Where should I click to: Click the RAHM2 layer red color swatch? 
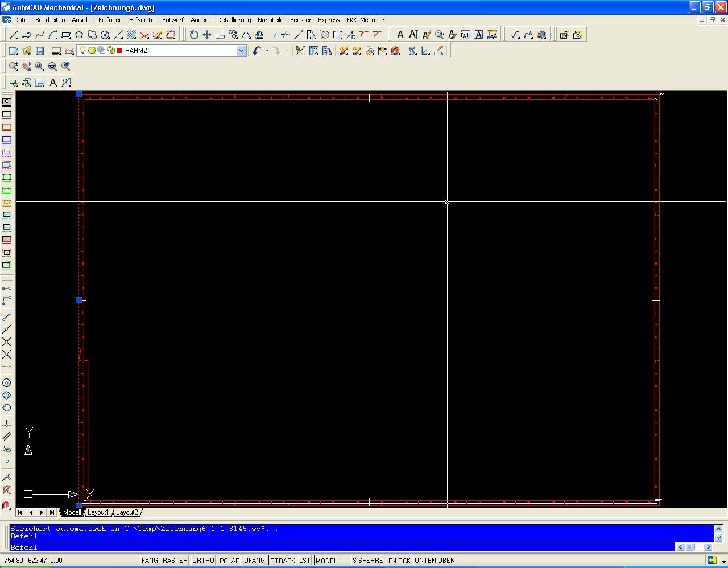coord(119,51)
